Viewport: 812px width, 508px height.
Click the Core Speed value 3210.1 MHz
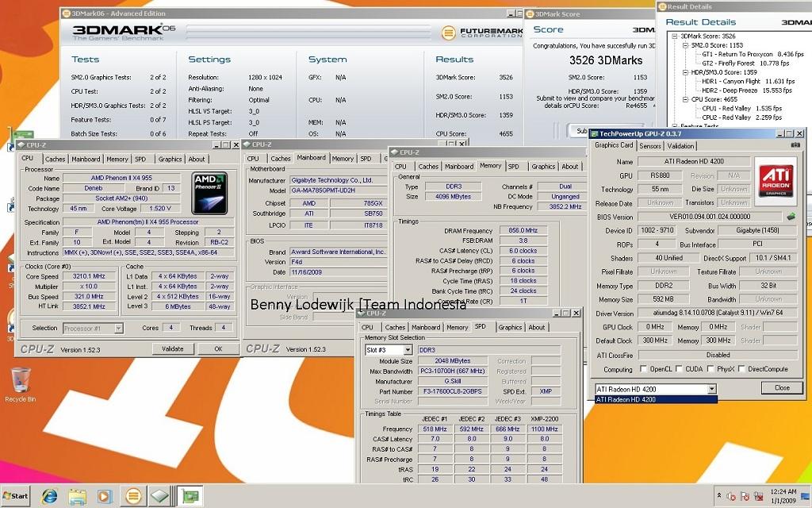[x=89, y=276]
